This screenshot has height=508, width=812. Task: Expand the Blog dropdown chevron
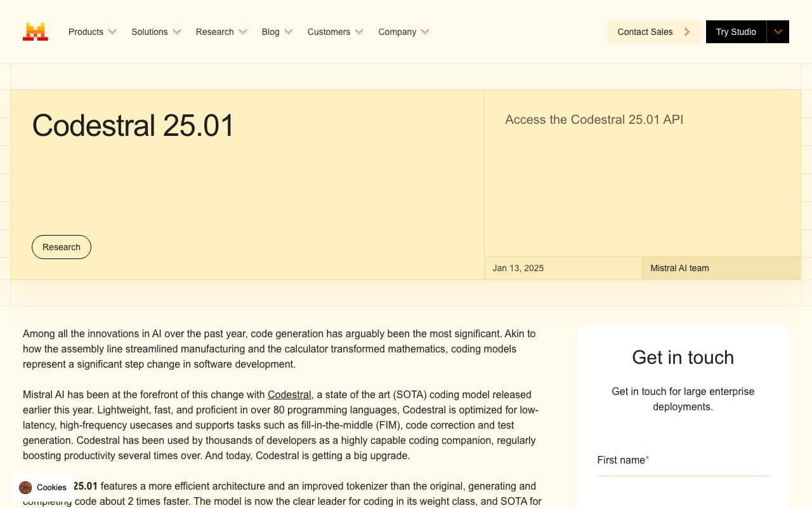(289, 32)
